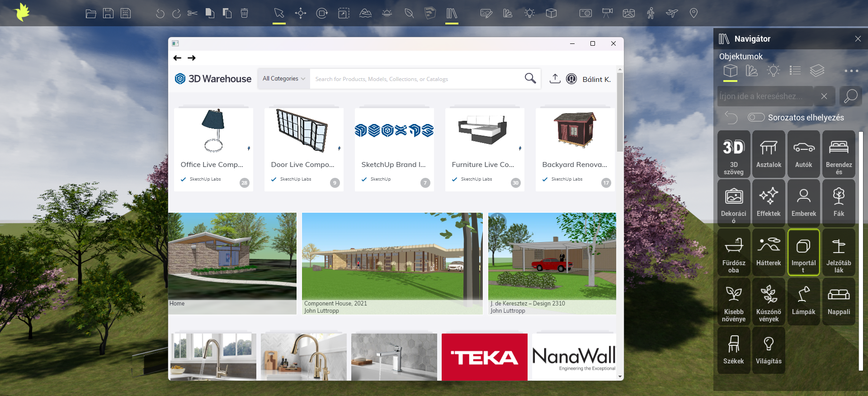The image size is (868, 396).
Task: Go back in 3D Warehouse browser
Action: click(177, 58)
